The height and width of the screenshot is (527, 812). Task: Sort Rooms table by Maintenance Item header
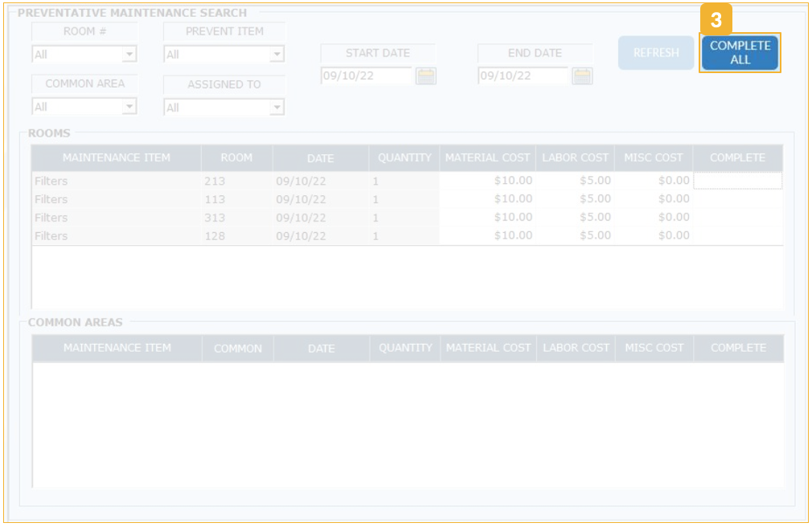point(117,158)
